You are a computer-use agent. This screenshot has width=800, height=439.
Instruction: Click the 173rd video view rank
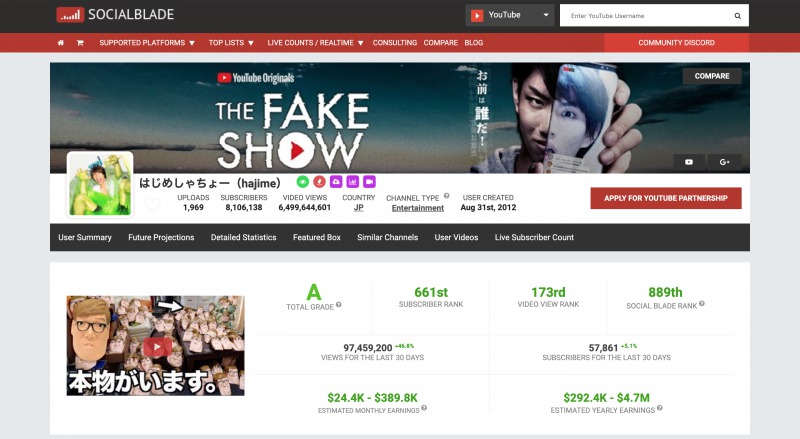548,292
